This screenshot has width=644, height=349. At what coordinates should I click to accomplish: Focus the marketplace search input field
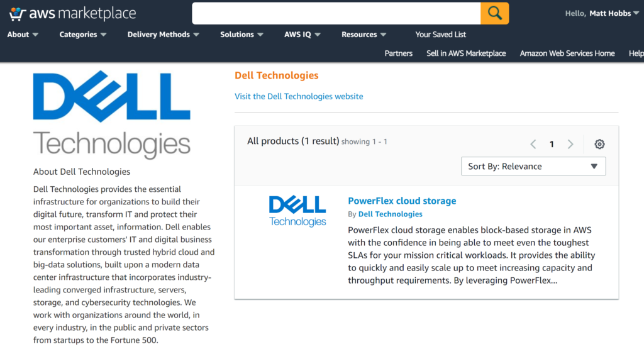click(x=336, y=14)
